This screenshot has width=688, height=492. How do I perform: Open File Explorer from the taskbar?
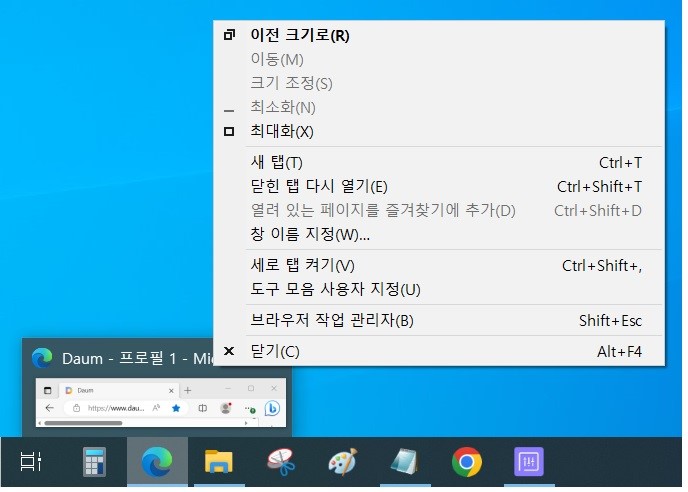(x=219, y=462)
